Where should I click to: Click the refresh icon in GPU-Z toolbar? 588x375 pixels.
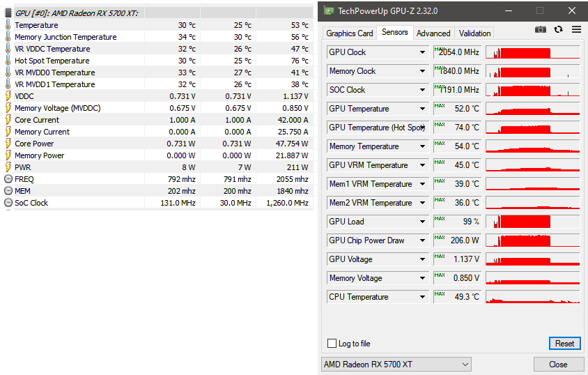[x=558, y=29]
